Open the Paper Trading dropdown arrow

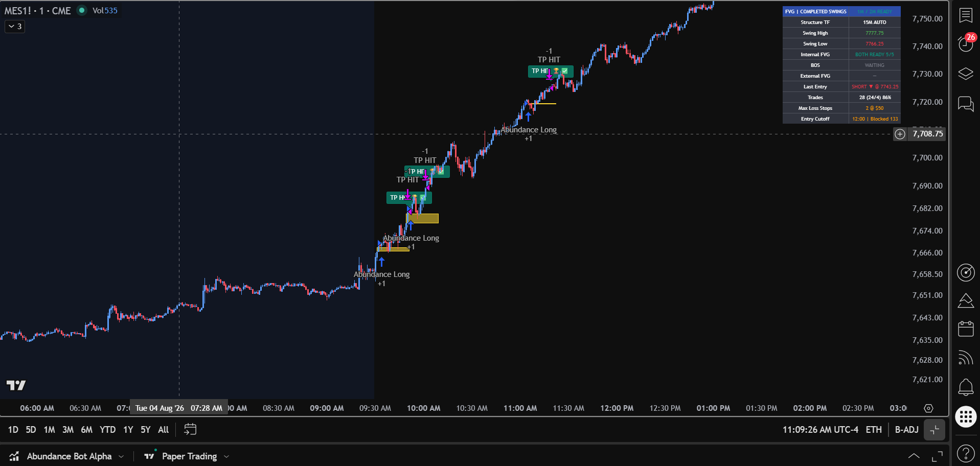(x=226, y=456)
